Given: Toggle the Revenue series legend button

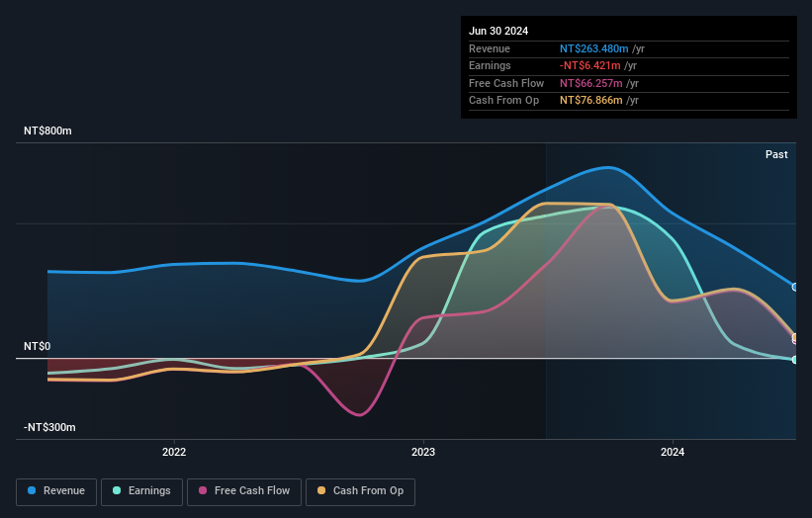Looking at the screenshot, I should click(x=56, y=491).
